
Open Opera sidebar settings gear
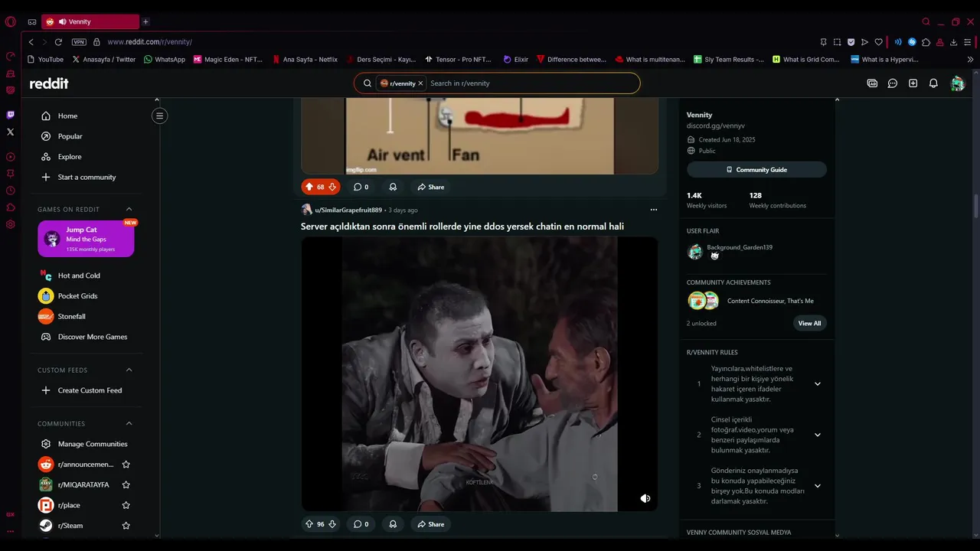point(10,224)
